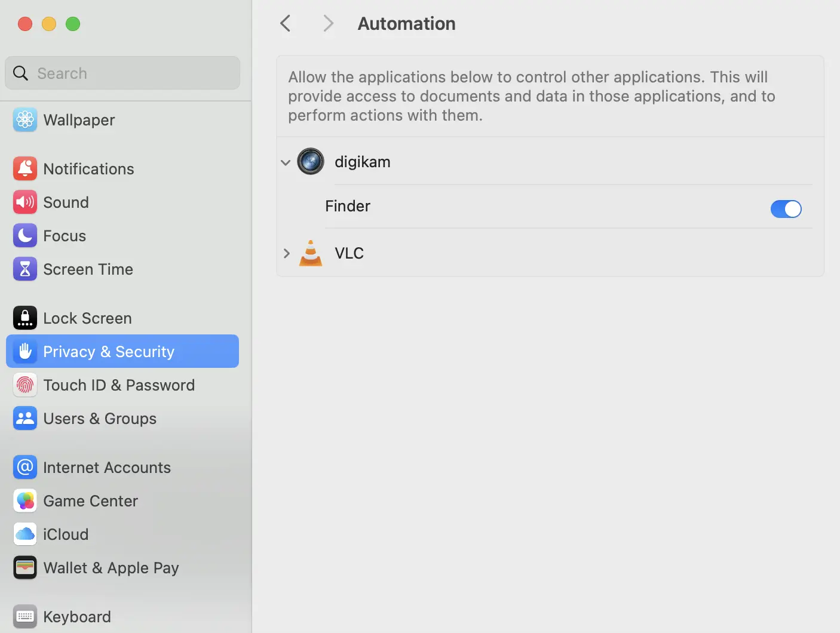Select the Focus moon icon
Image resolution: width=840 pixels, height=633 pixels.
coord(25,236)
